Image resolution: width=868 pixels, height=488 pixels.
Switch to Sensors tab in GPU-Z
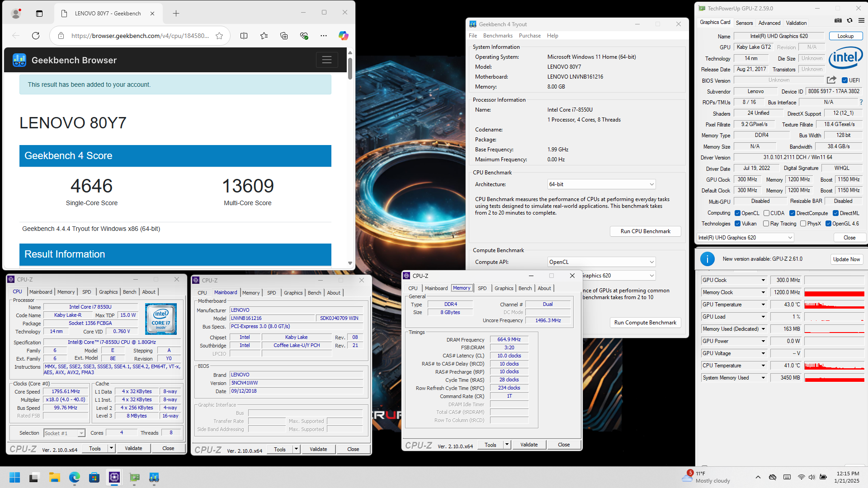pyautogui.click(x=744, y=23)
